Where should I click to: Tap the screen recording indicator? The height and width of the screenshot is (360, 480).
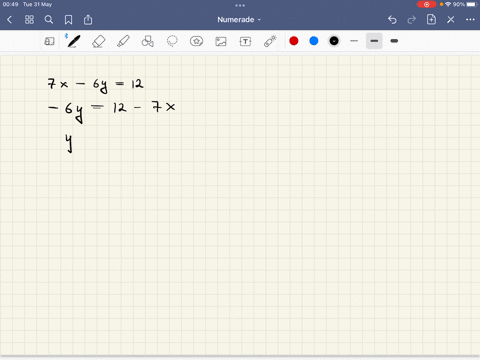click(x=426, y=4)
